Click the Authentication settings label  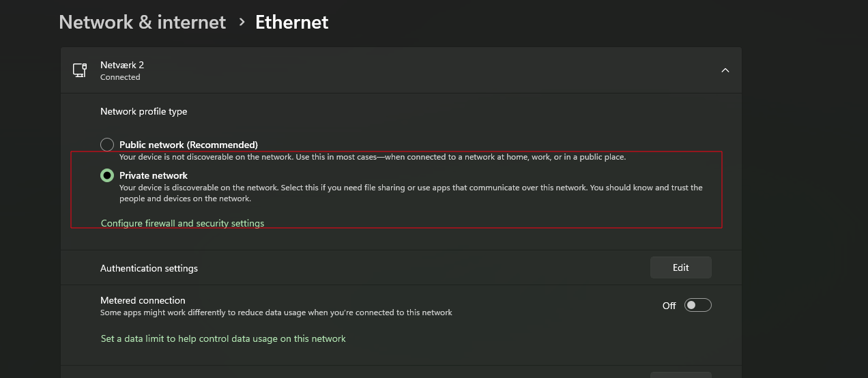[x=149, y=268]
